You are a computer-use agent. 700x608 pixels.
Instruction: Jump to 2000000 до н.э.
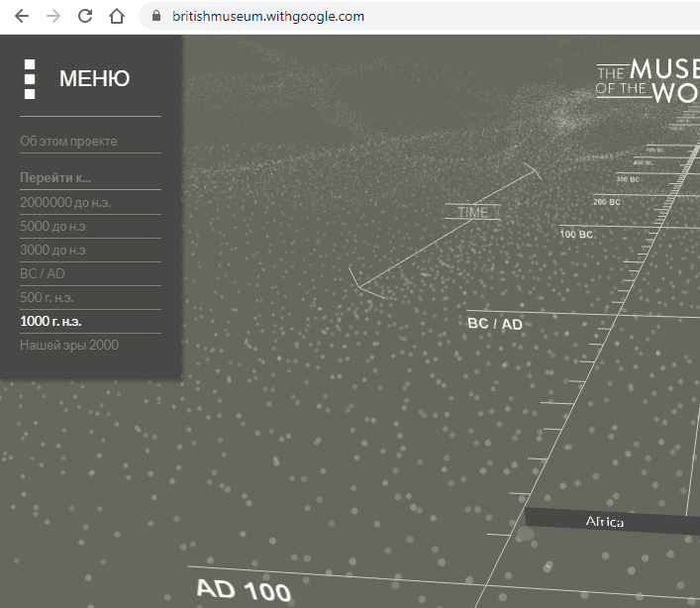coord(65,203)
